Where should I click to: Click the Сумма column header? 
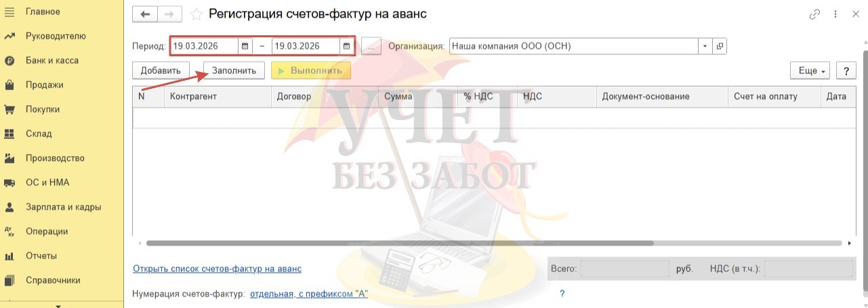[x=418, y=96]
